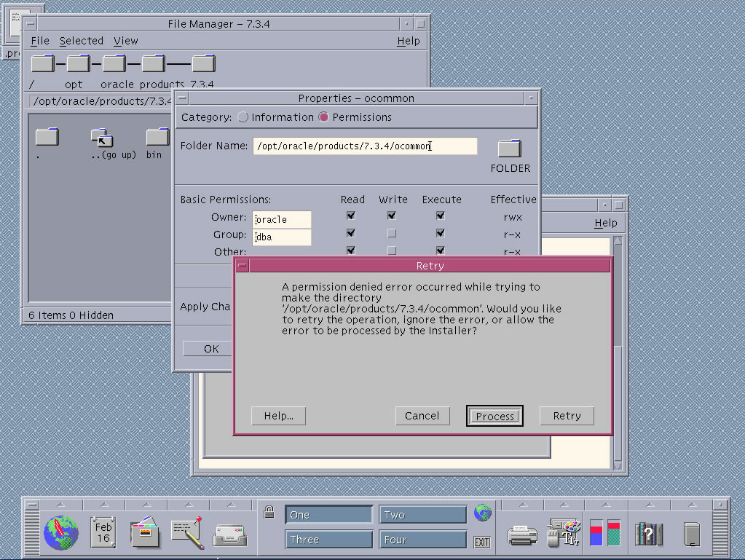The height and width of the screenshot is (560, 745).
Task: Expand subpanel arrow above Help Manager icon
Action: pos(650,505)
